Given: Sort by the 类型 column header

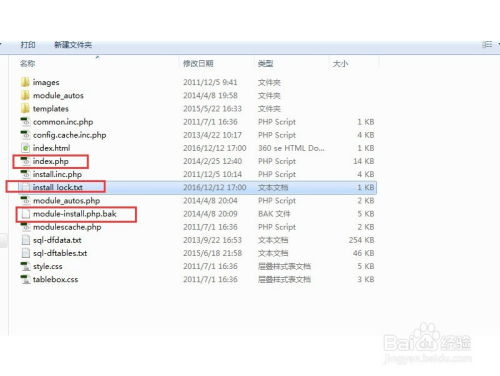Looking at the screenshot, I should point(266,63).
